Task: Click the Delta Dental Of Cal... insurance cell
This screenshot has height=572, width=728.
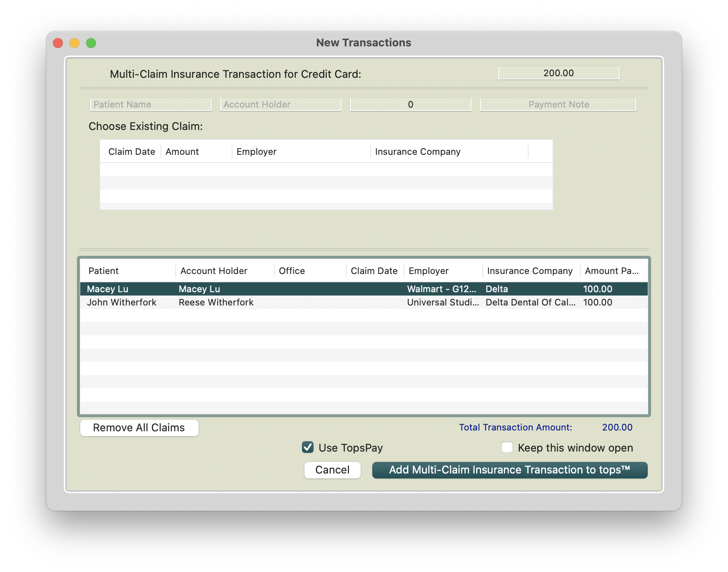Action: (531, 302)
